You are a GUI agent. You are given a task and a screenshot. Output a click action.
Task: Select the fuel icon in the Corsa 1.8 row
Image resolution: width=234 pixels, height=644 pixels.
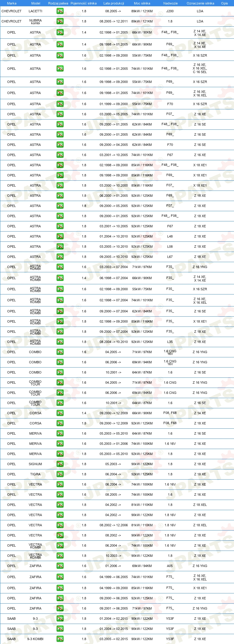(x=60, y=423)
